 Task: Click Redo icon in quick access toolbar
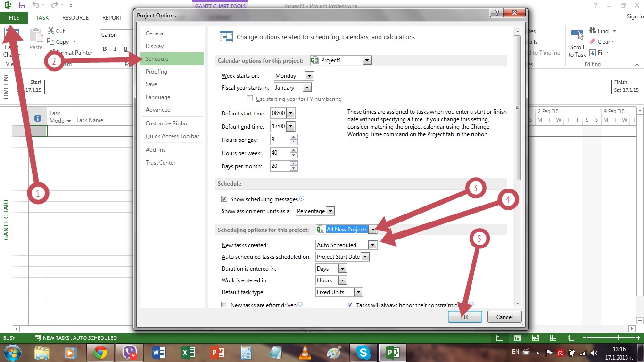54,5
